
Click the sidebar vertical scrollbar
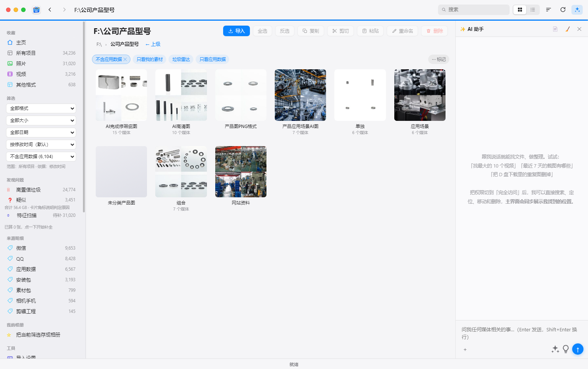click(x=84, y=117)
